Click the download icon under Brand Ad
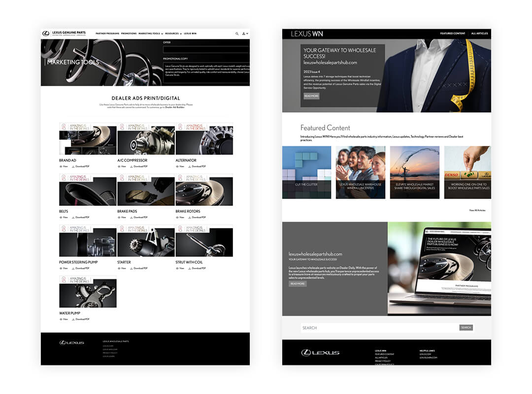The width and height of the screenshot is (532, 394). click(73, 166)
